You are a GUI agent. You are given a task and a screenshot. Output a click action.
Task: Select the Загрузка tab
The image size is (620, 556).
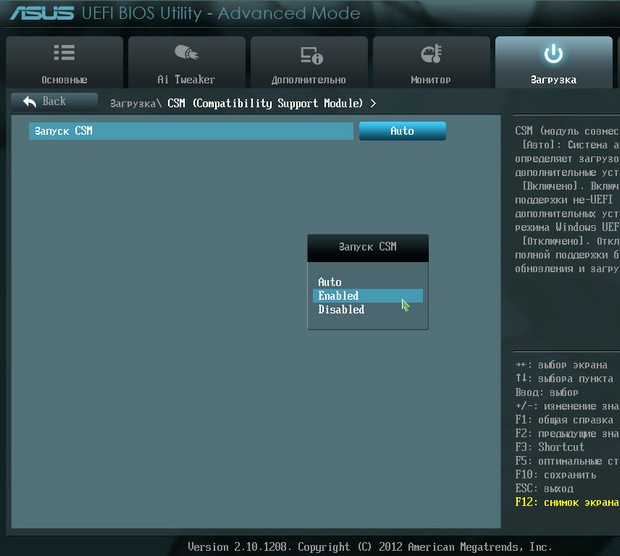pyautogui.click(x=554, y=62)
